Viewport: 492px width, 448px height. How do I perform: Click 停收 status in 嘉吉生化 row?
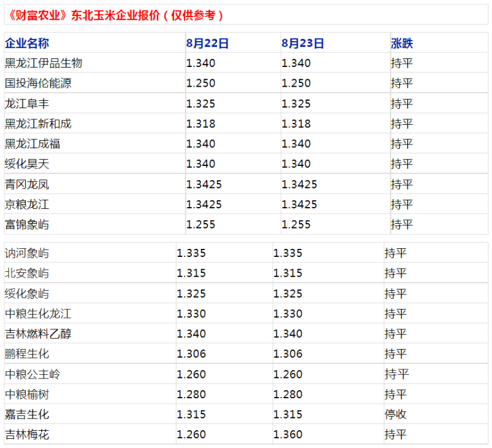pos(395,414)
